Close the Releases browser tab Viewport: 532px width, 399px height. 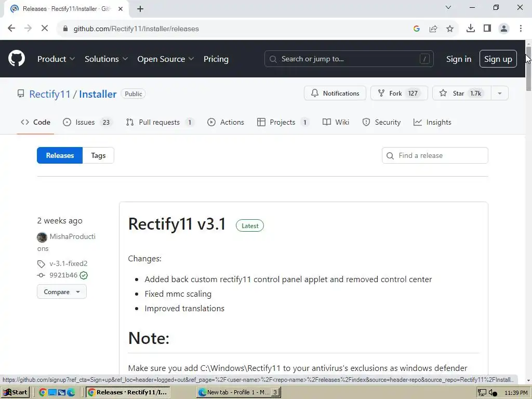click(121, 9)
